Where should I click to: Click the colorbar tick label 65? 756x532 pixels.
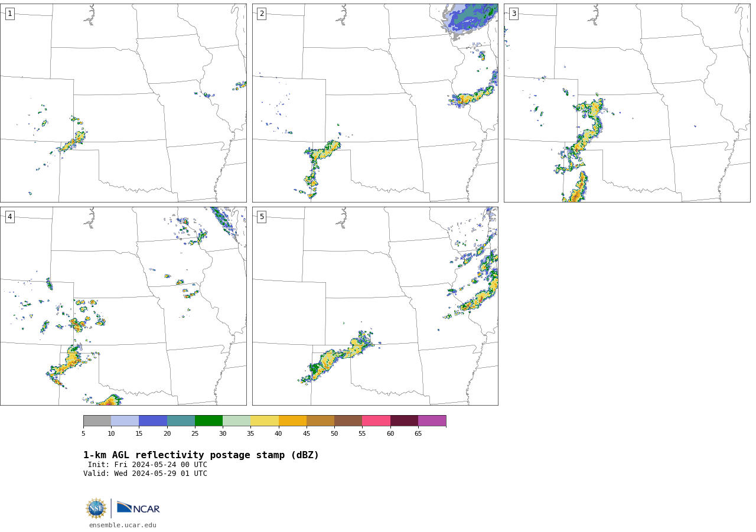418,433
